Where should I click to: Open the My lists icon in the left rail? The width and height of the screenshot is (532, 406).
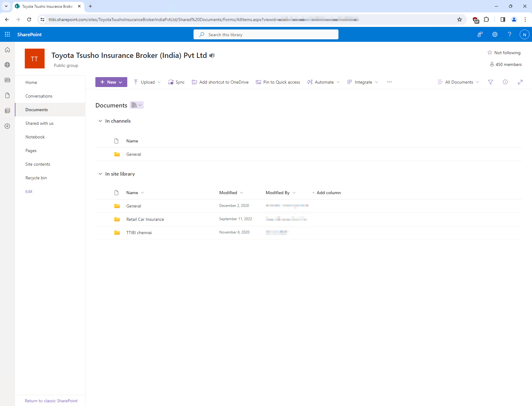(7, 111)
